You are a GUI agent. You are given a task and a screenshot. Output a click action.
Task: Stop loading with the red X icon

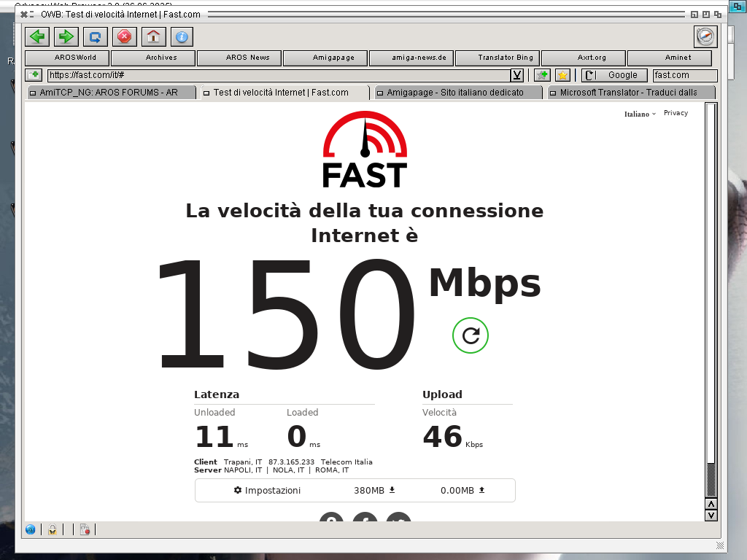(x=124, y=36)
